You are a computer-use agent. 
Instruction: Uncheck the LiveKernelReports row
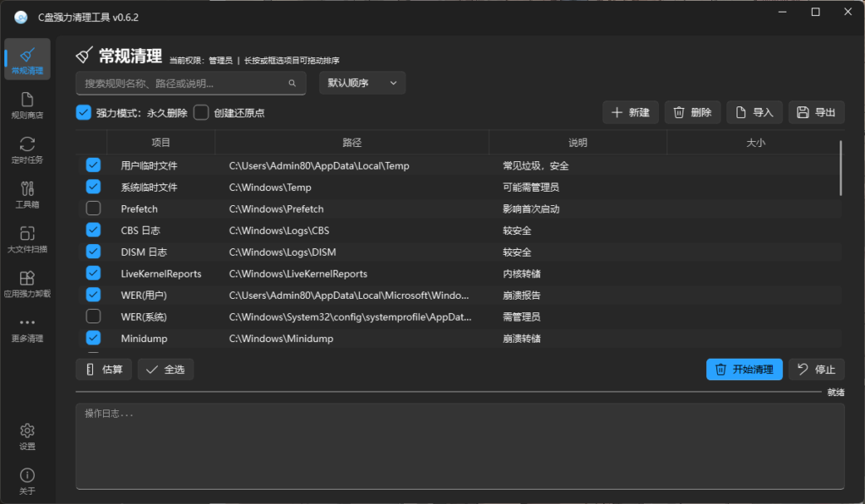point(93,273)
